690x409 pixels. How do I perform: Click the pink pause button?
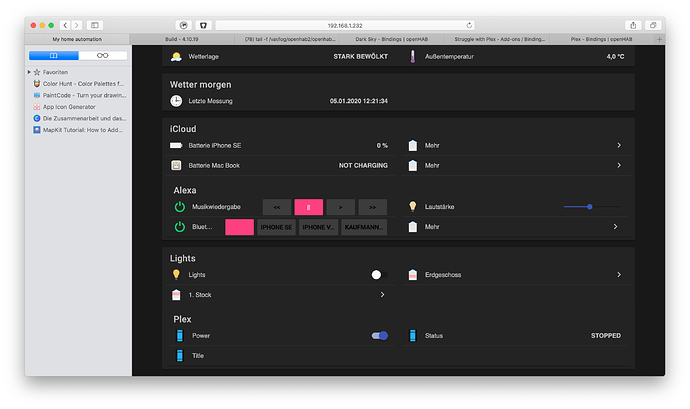pos(308,207)
